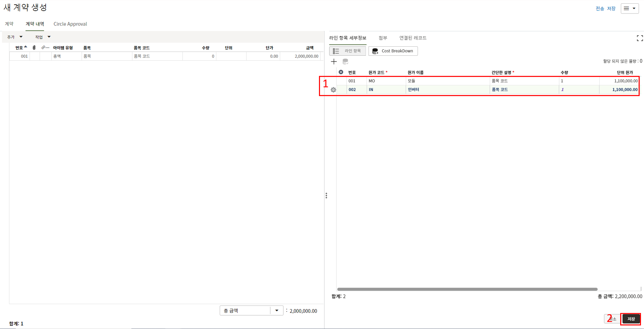Open the hamburger menu dropdown at top right
Image resolution: width=644 pixels, height=329 pixels.
pyautogui.click(x=630, y=8)
